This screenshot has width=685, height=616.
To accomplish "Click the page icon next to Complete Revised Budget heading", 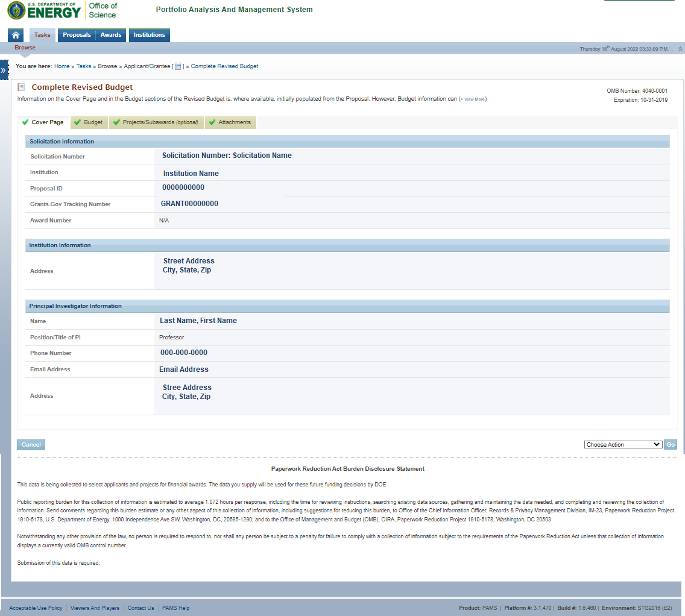I will [22, 87].
